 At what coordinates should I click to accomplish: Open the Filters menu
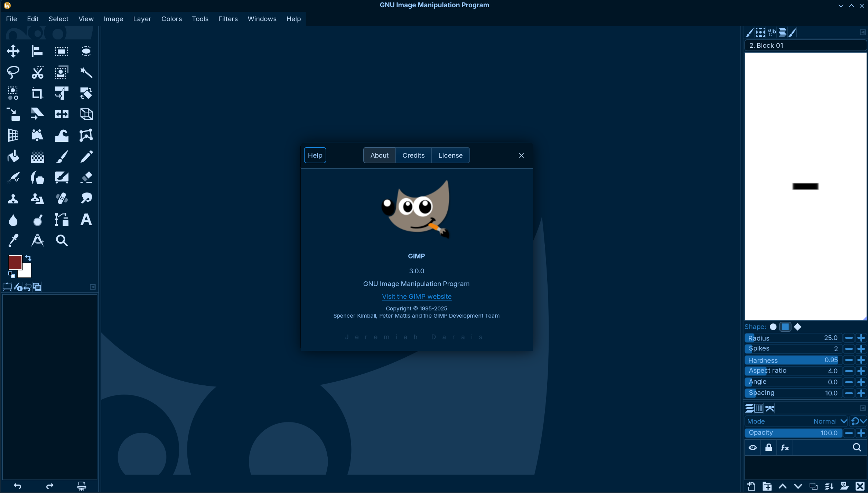228,19
